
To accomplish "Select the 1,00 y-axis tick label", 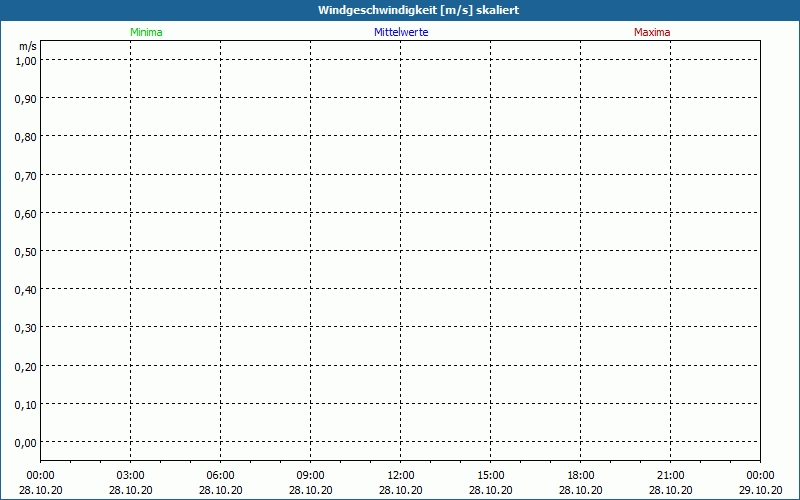I will tap(26, 60).
